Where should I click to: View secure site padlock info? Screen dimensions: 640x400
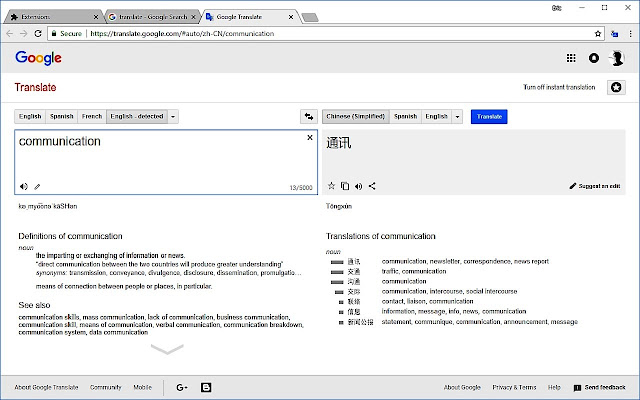coord(53,33)
